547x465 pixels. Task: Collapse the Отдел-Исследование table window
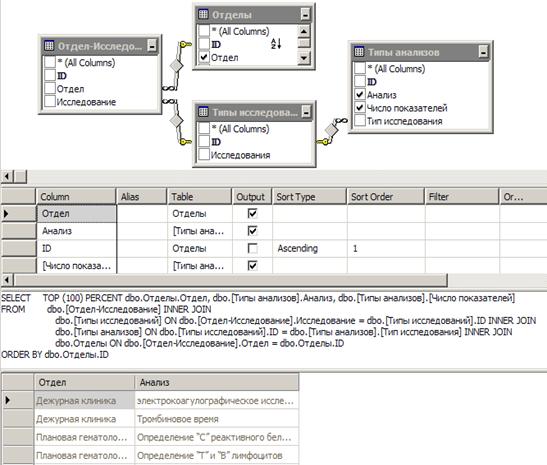pyautogui.click(x=152, y=46)
